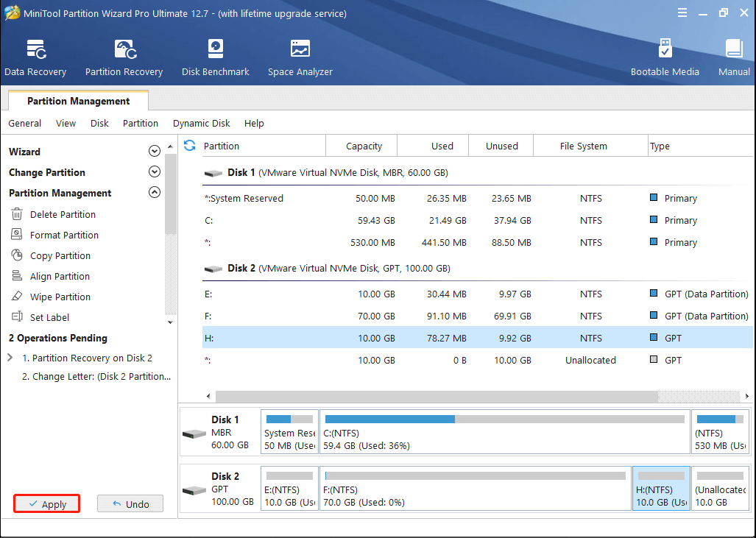
Task: Sort by the Unused column header
Action: click(x=501, y=146)
